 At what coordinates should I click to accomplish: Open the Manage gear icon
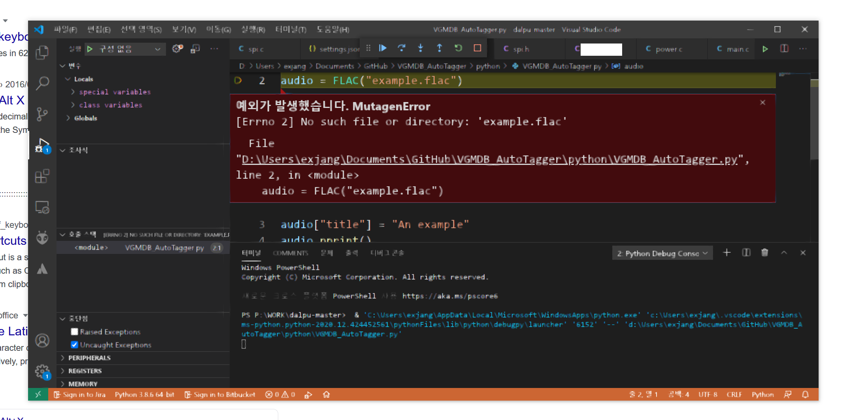42,372
